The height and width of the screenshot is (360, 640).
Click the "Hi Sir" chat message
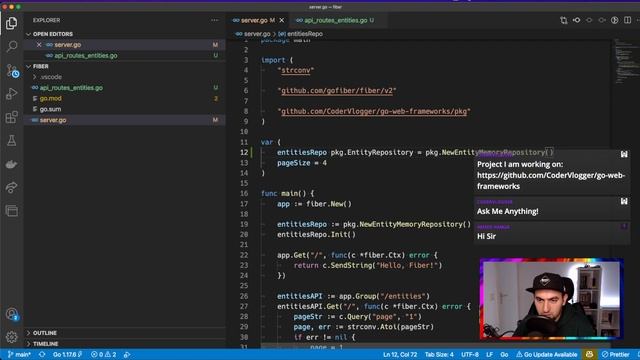point(486,236)
